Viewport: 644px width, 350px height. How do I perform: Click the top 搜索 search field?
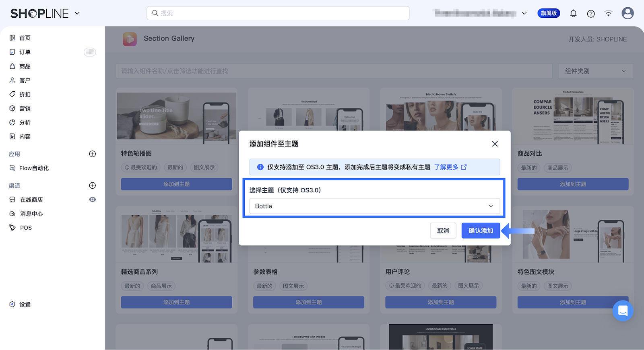278,13
